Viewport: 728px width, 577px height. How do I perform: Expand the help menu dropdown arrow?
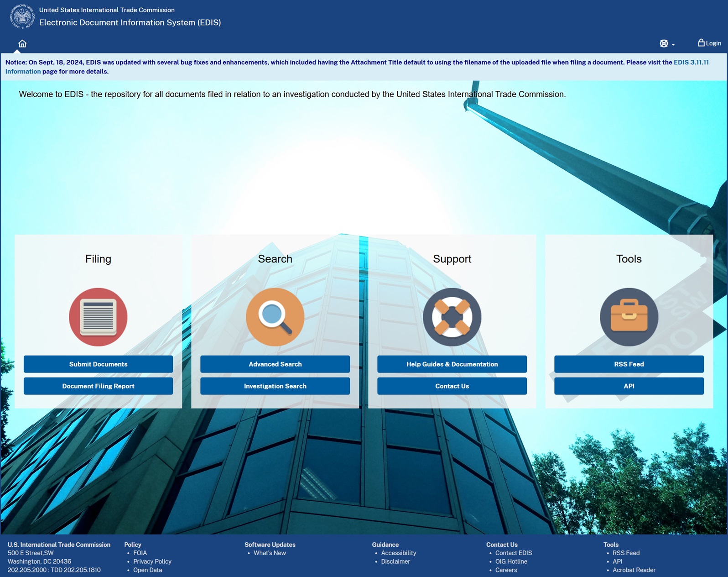tap(673, 45)
